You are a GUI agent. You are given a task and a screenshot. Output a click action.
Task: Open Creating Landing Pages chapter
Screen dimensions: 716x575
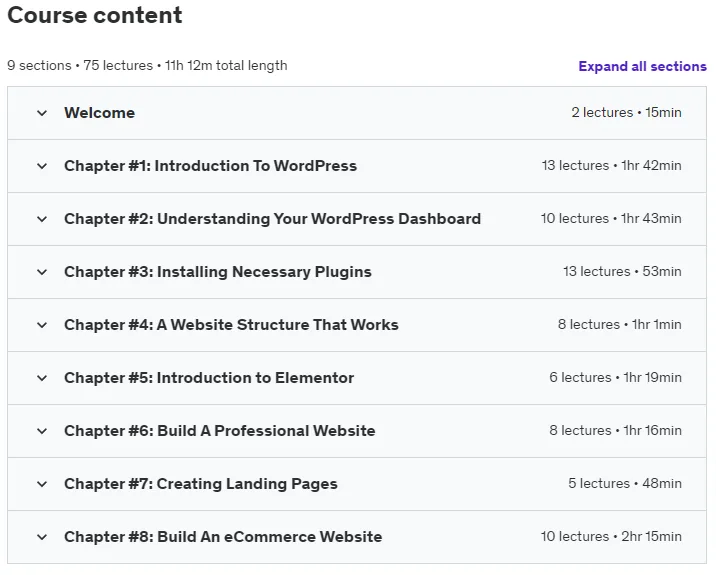click(x=201, y=484)
